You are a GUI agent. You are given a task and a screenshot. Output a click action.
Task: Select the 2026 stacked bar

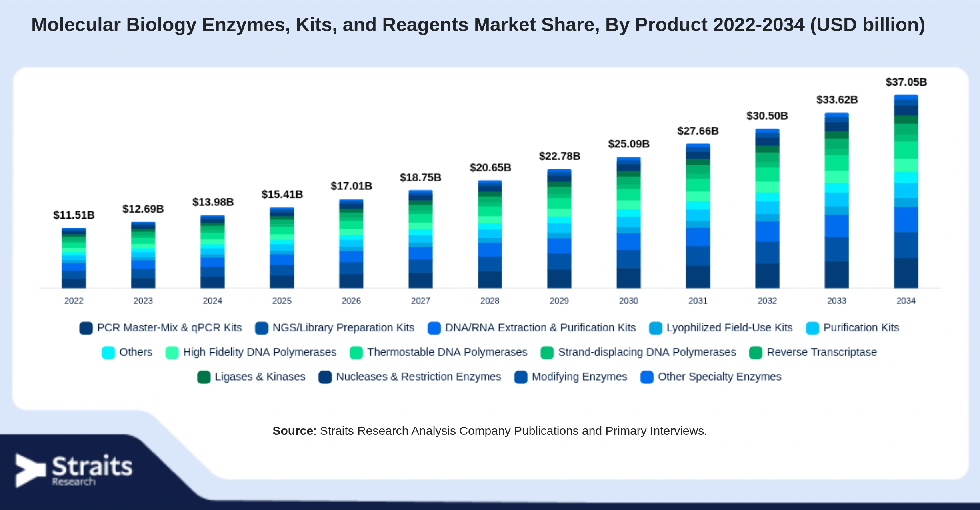[x=351, y=244]
